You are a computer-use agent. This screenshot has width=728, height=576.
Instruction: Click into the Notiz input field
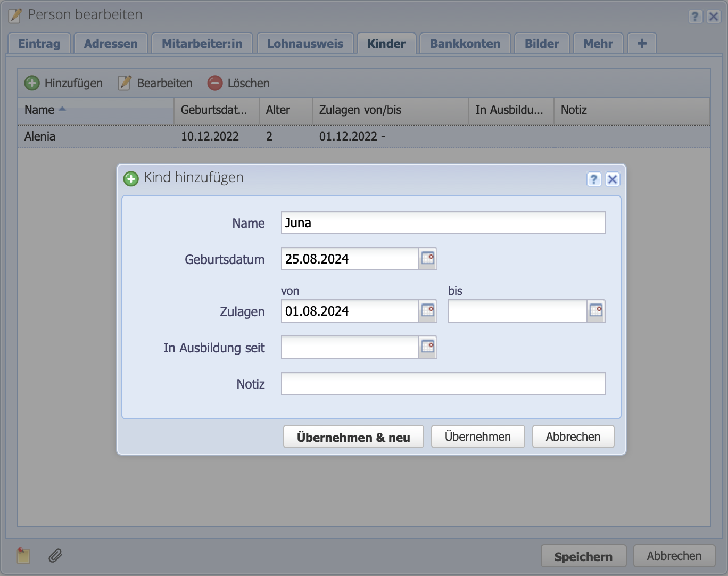[443, 383]
